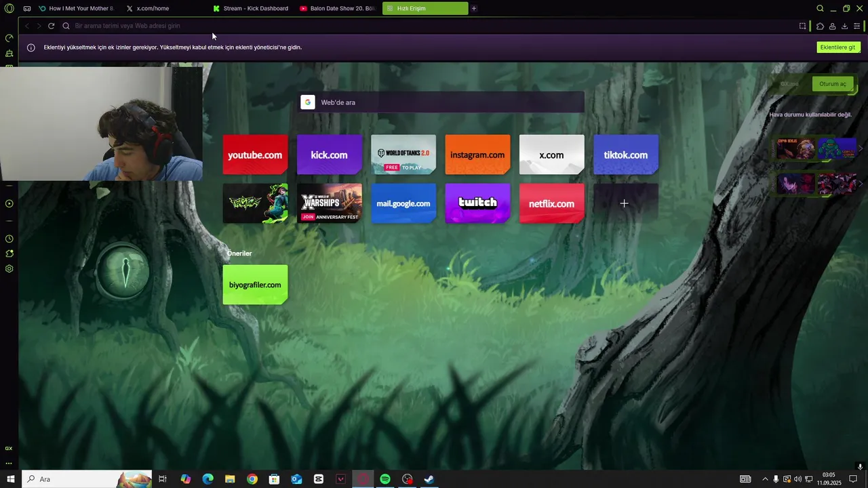Click the GX icon at sidebar bottom
The height and width of the screenshot is (488, 868).
9,448
